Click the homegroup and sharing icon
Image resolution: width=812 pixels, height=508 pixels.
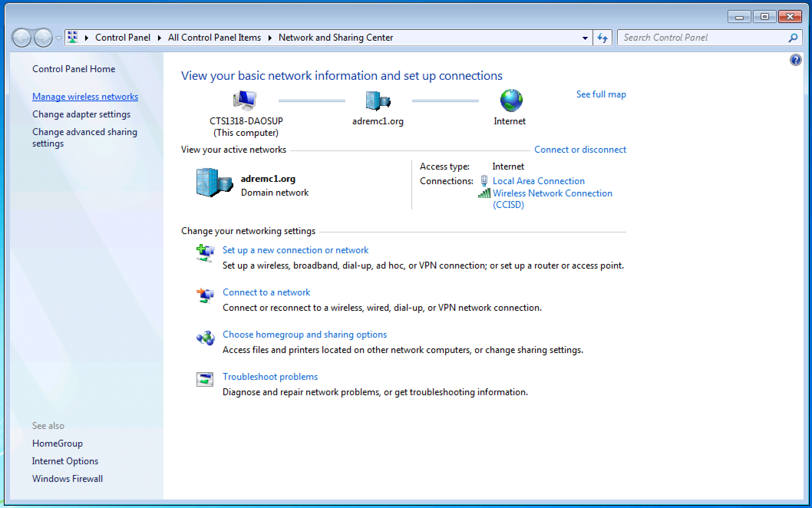point(206,338)
